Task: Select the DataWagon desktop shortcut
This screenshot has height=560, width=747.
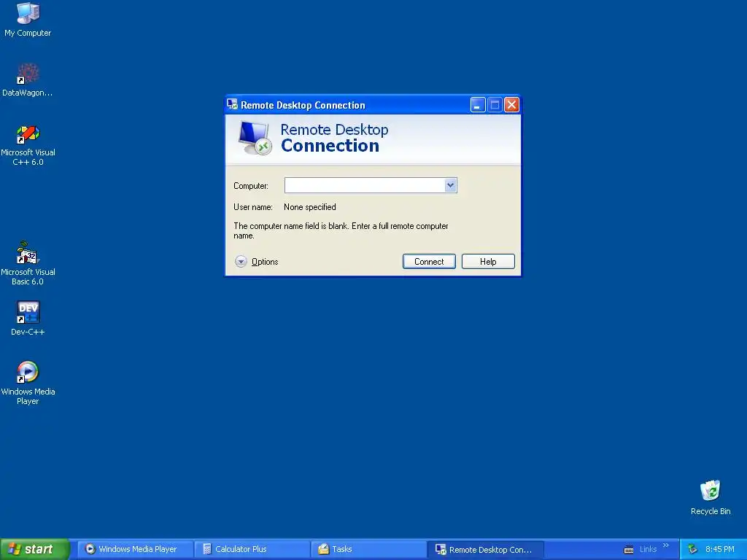Action: click(x=28, y=79)
